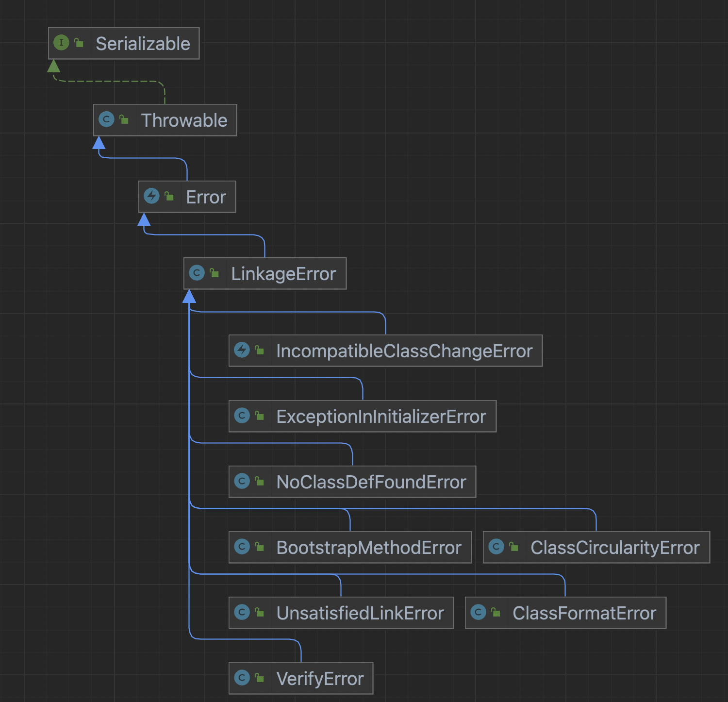Select the LinkageError class name
This screenshot has height=702, width=728.
[x=283, y=274]
